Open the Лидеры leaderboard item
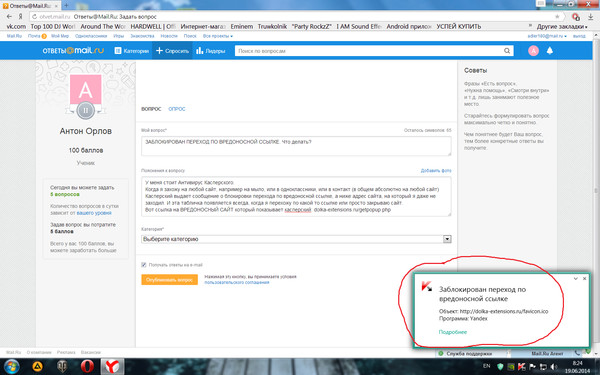Viewport: 600px width, 375px height. click(x=210, y=51)
